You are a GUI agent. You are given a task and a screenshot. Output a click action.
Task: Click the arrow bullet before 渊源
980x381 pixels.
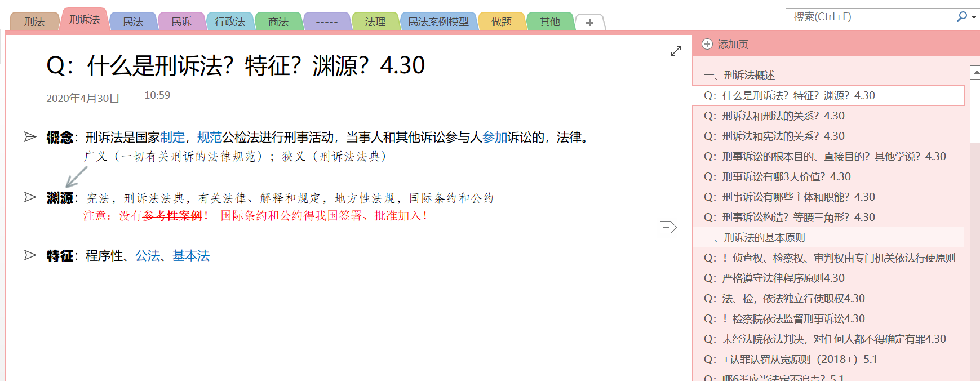pyautogui.click(x=30, y=197)
